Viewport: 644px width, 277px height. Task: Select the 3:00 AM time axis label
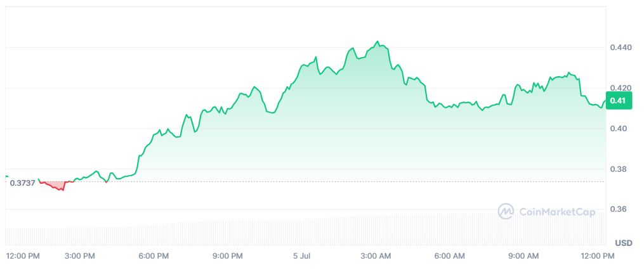376,256
